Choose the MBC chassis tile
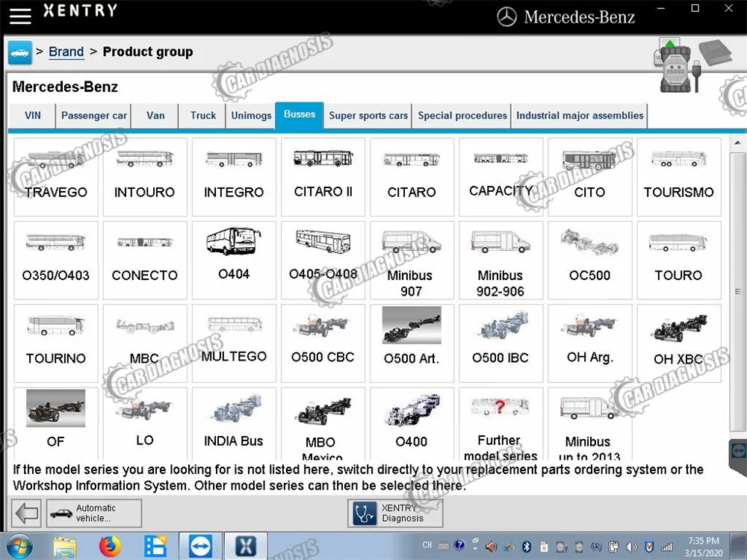This screenshot has height=560, width=747. (145, 343)
